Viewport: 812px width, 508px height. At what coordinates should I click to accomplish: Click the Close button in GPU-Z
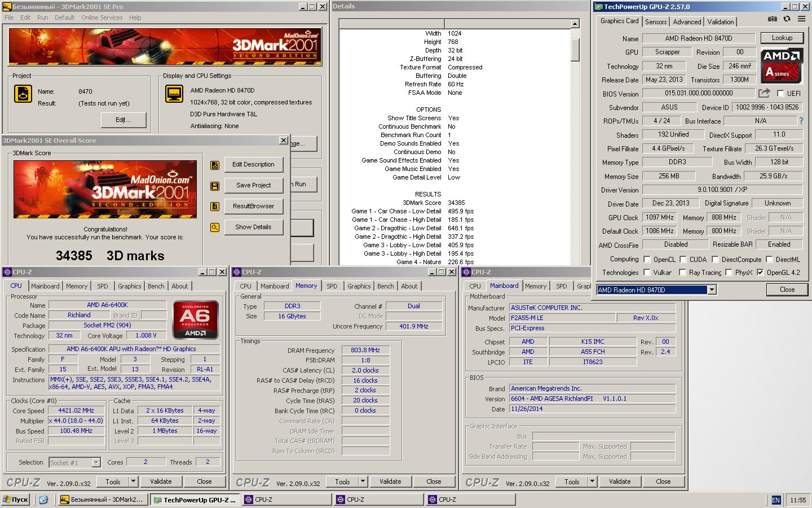787,290
